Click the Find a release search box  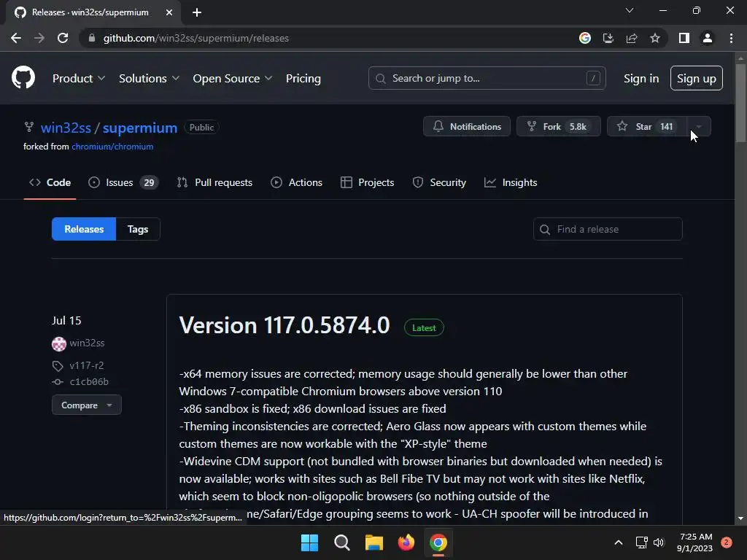(x=608, y=229)
